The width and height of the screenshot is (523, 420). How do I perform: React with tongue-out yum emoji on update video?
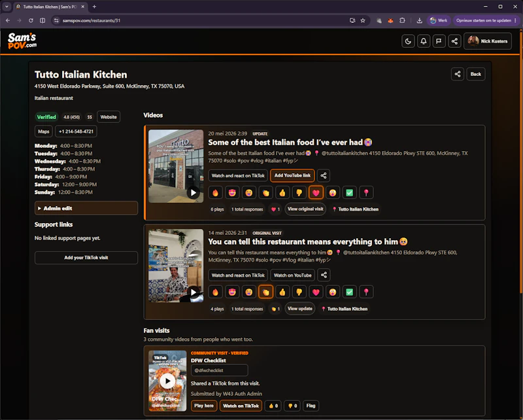[249, 192]
